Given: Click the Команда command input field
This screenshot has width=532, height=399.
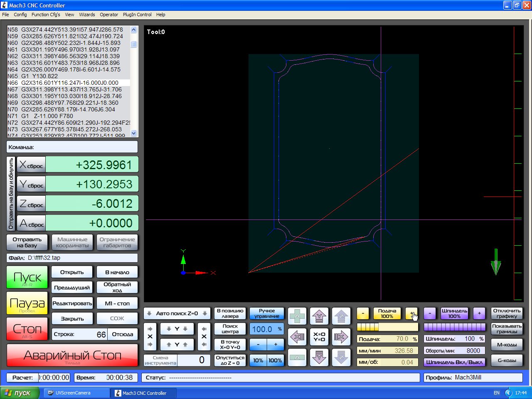Looking at the screenshot, I should click(72, 147).
